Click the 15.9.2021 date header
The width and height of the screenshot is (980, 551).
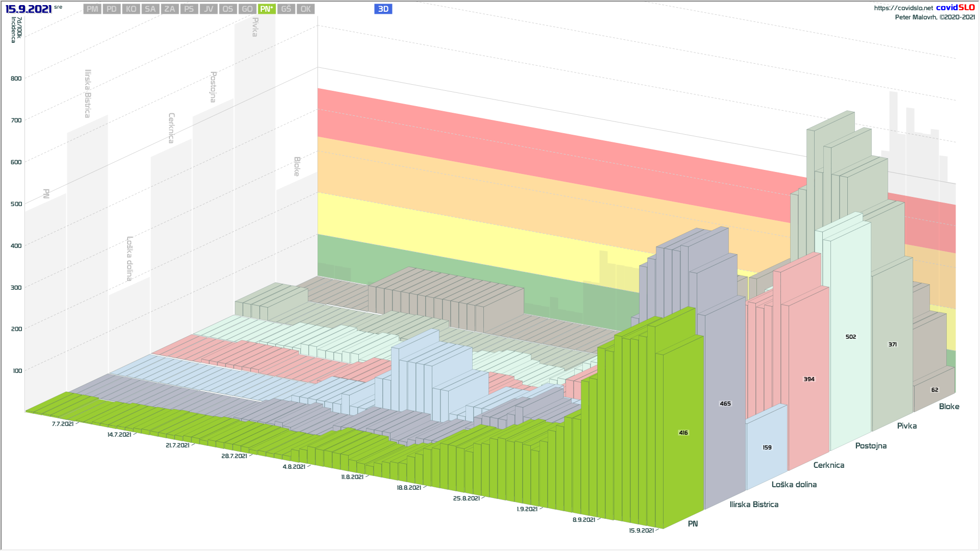point(29,9)
